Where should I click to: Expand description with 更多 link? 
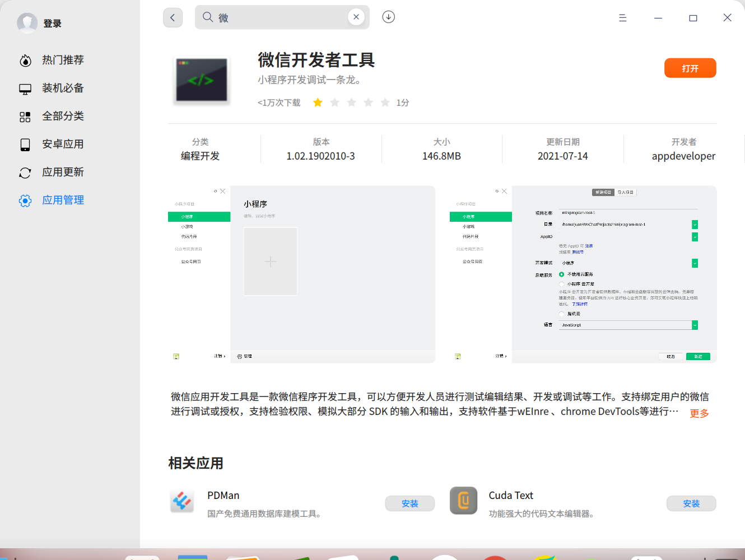coord(699,413)
